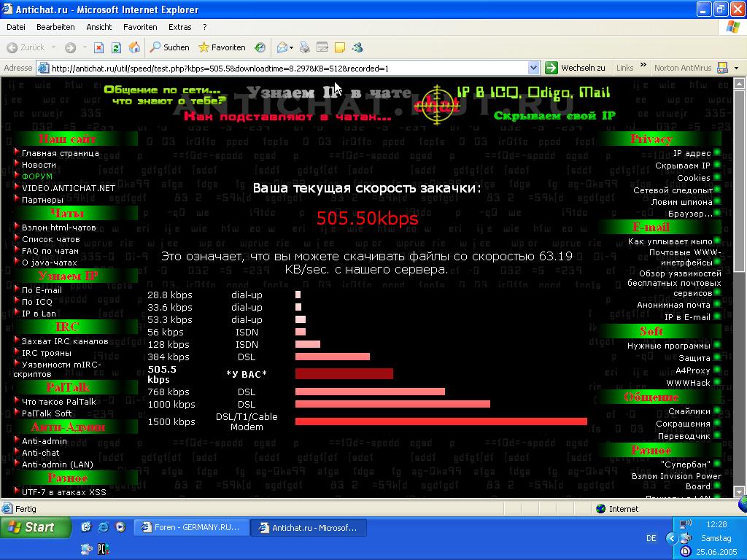
Task: Open the Переводчик link
Action: click(x=684, y=436)
